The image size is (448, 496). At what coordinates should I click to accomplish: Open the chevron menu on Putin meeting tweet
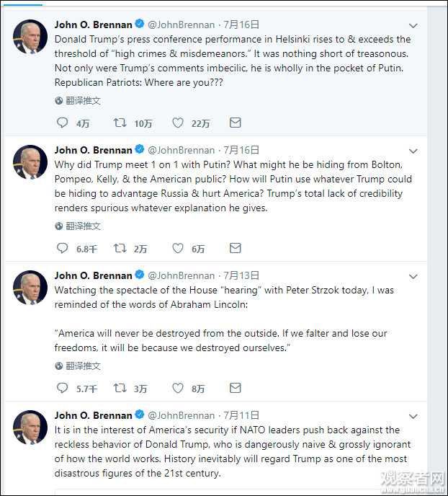[x=413, y=151]
